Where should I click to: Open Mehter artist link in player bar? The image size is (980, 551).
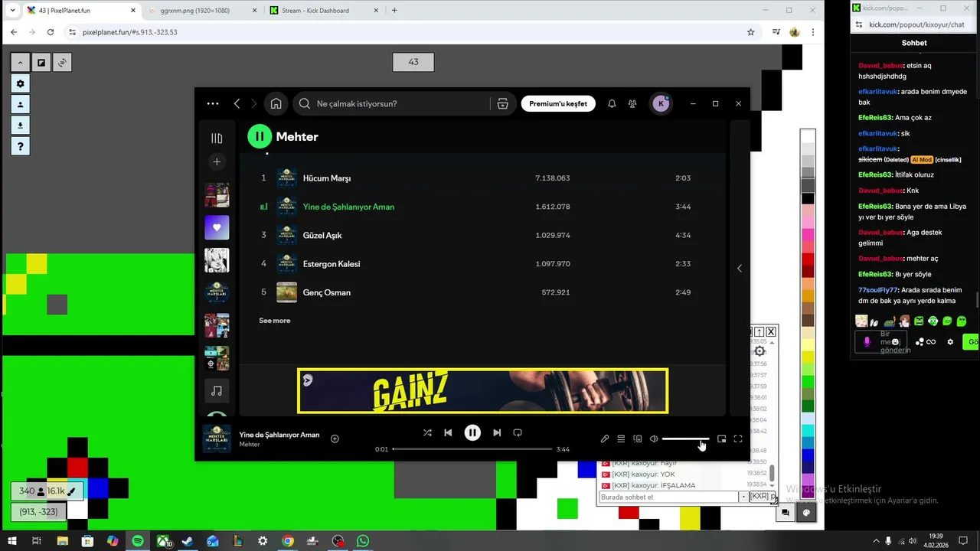pyautogui.click(x=250, y=445)
